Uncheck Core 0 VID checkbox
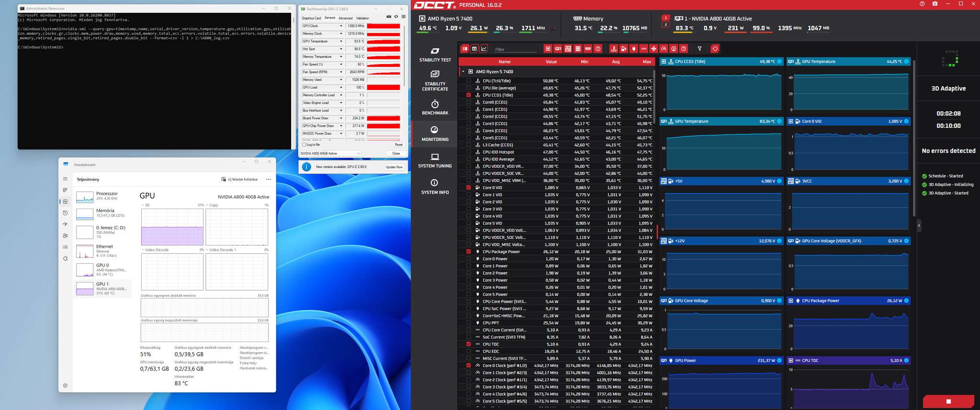This screenshot has height=410, width=980. (x=468, y=188)
